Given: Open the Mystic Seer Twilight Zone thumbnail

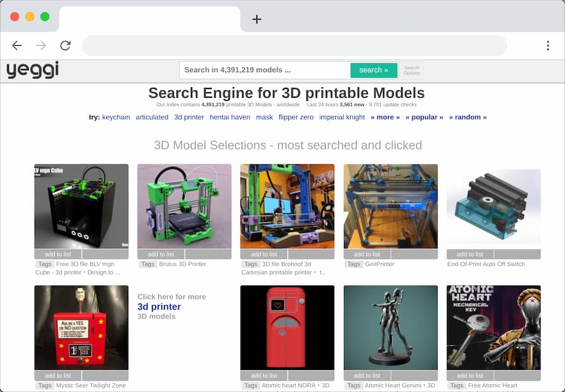Looking at the screenshot, I should (x=82, y=327).
